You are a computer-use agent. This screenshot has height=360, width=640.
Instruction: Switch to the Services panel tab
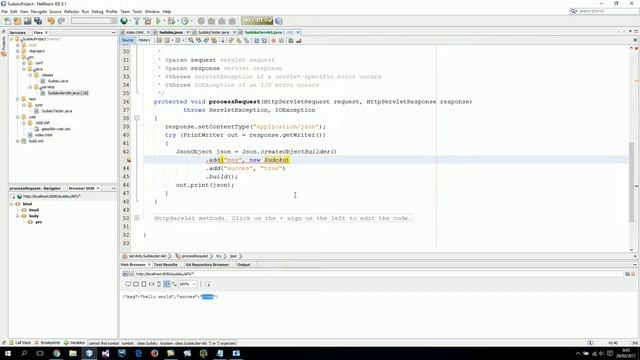click(18, 32)
